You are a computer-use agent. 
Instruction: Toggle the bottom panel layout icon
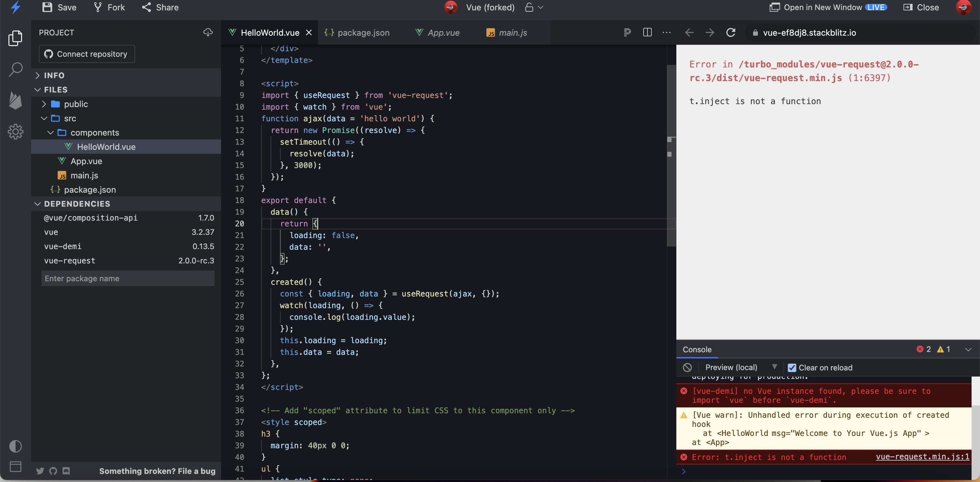15,466
